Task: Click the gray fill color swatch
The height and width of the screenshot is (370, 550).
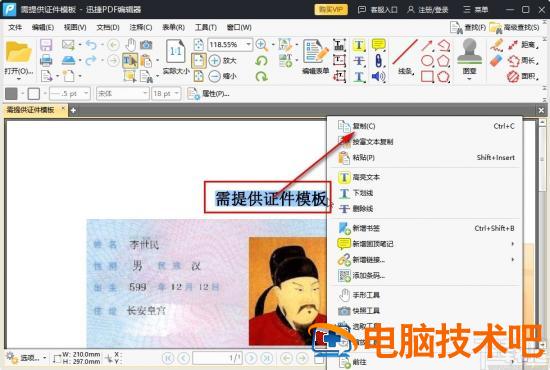Action: (x=11, y=94)
